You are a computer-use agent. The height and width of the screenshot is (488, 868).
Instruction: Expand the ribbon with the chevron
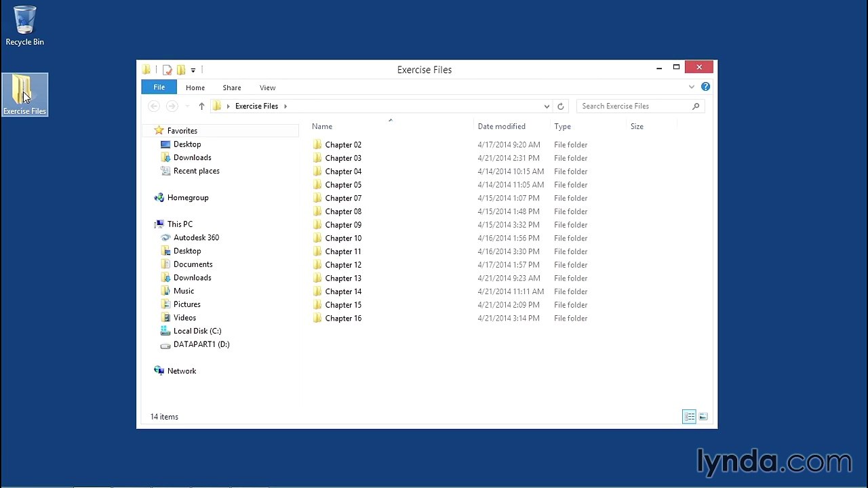[692, 87]
